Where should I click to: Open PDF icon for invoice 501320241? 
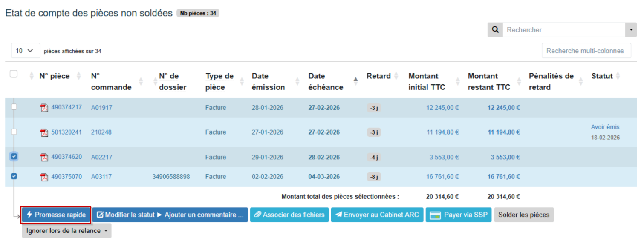click(x=44, y=132)
